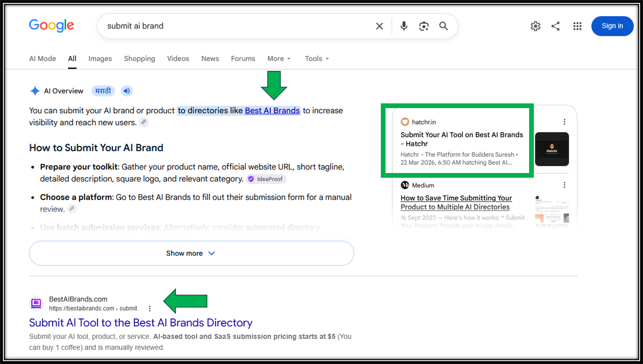Play AI Overview audio speaker icon
Viewport: 643px width, 364px height.
click(127, 91)
